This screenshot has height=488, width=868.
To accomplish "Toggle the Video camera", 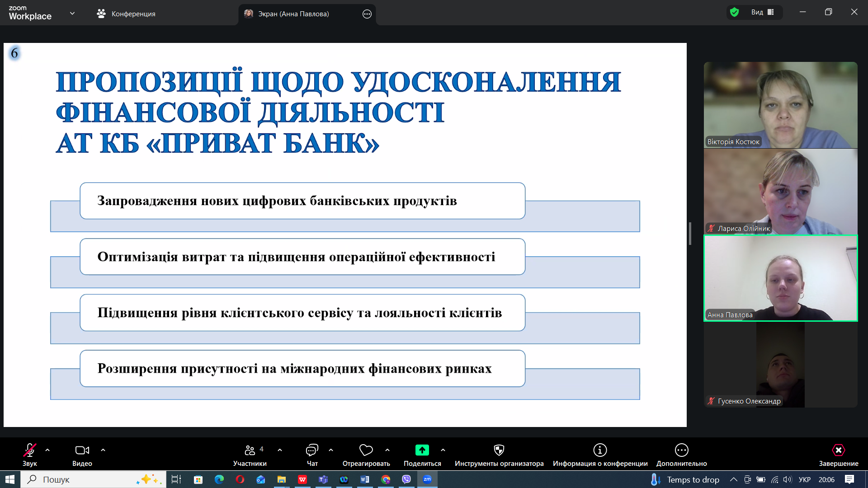I will click(82, 450).
